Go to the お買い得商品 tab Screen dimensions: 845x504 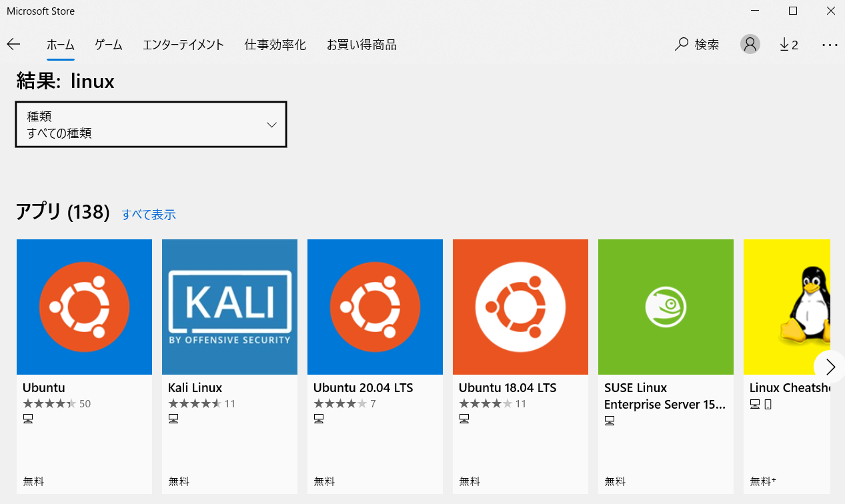(x=361, y=45)
